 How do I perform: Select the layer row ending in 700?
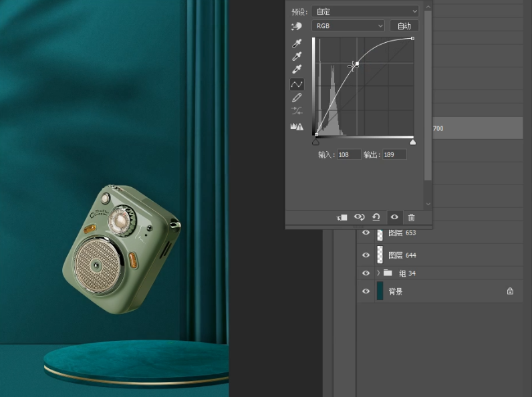[x=478, y=128]
